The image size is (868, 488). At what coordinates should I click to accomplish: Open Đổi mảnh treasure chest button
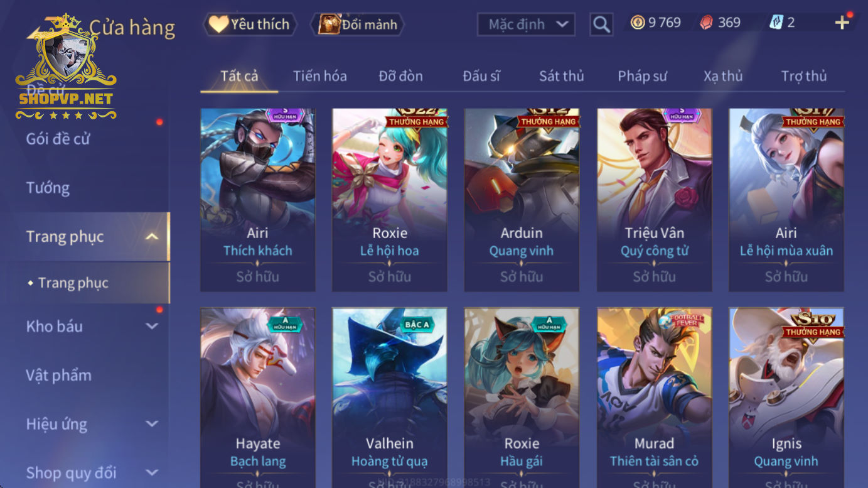tap(358, 24)
